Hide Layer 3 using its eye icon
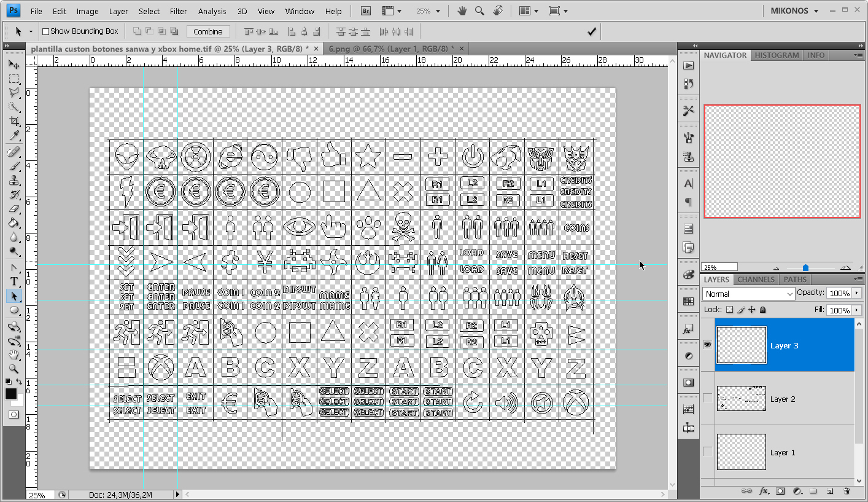This screenshot has width=868, height=502. click(707, 345)
